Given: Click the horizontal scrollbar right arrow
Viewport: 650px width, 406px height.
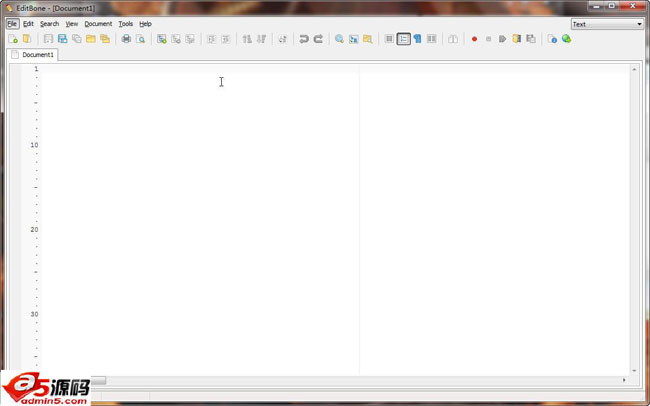Looking at the screenshot, I should (624, 380).
